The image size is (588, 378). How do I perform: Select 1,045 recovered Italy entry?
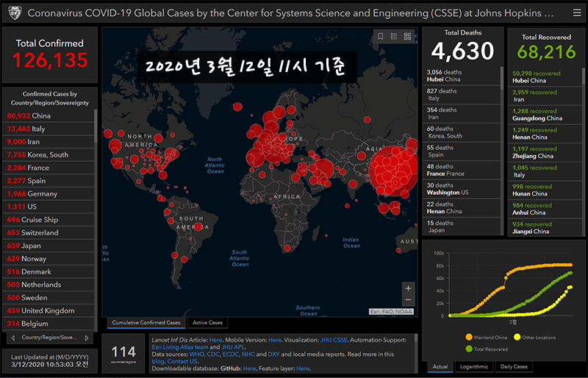[x=545, y=171]
